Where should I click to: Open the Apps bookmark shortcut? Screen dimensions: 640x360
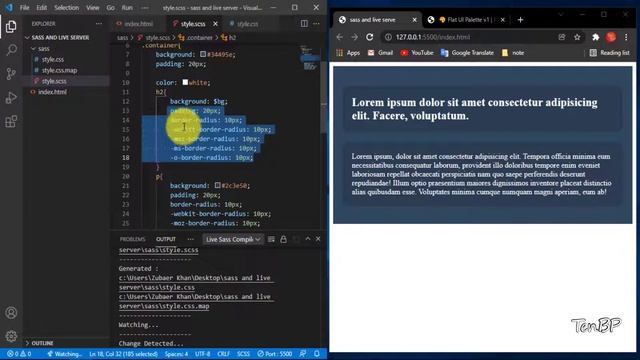point(348,53)
